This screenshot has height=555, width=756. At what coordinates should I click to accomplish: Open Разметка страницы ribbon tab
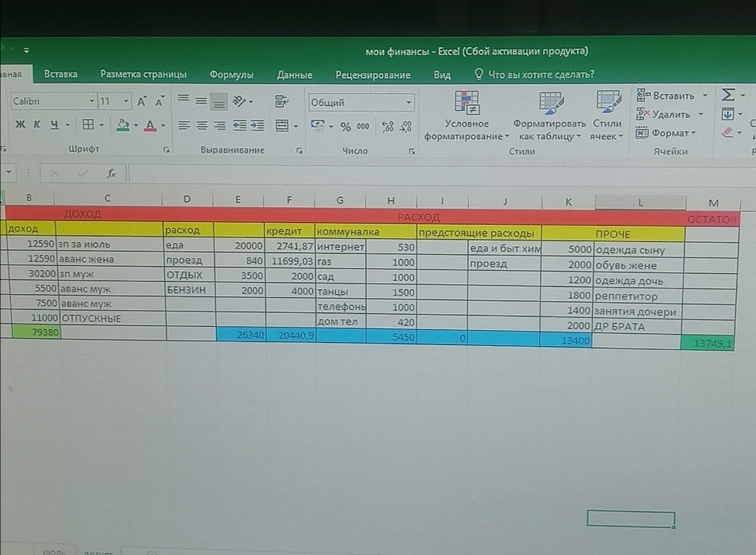click(x=143, y=74)
